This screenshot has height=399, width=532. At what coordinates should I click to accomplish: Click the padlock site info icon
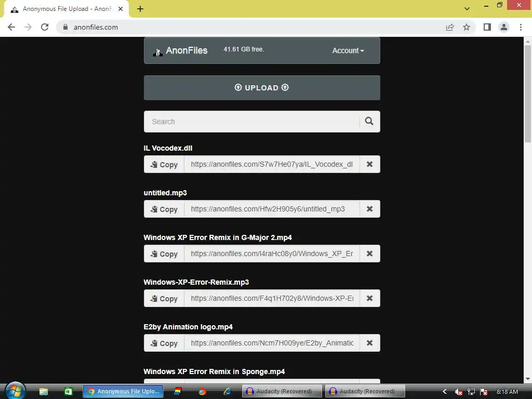[65, 27]
